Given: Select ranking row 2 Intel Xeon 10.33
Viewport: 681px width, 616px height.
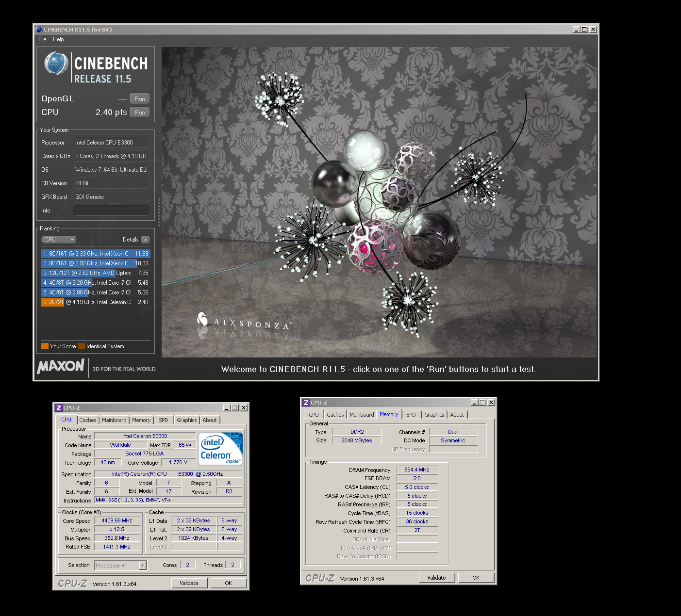Looking at the screenshot, I should coord(96,263).
